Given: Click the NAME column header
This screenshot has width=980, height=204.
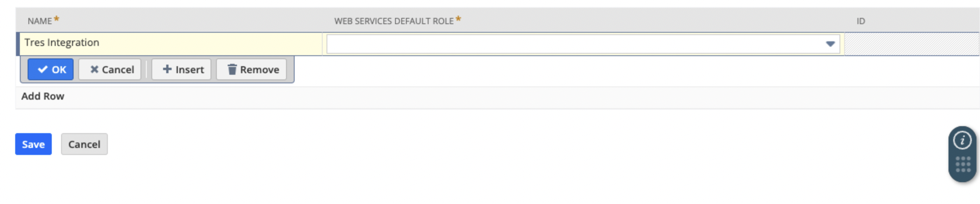Looking at the screenshot, I should [40, 21].
